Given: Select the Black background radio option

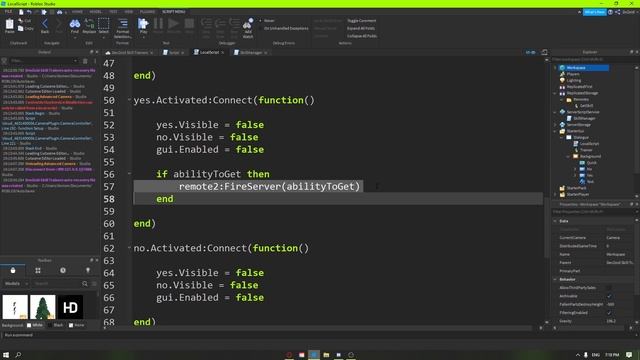Looking at the screenshot, I should click(50, 325).
